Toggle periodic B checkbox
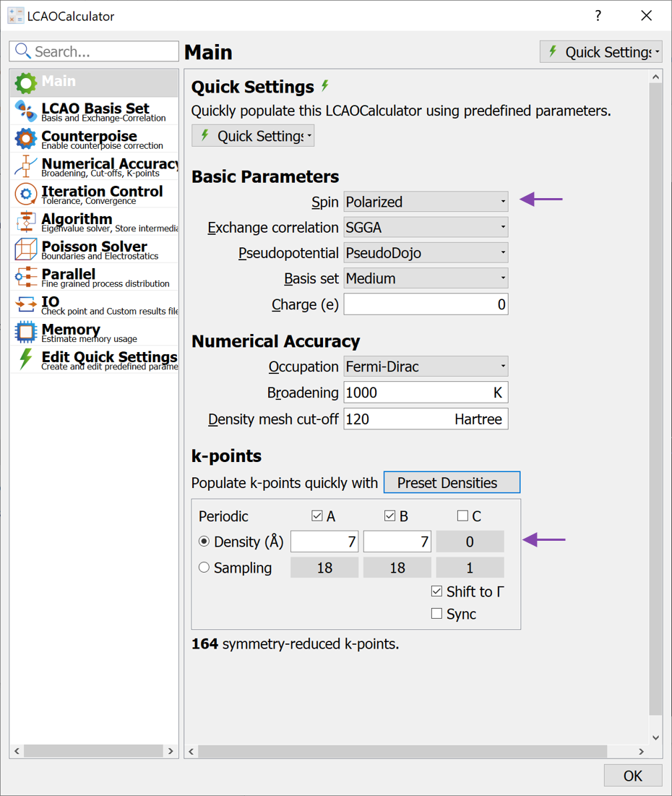 (x=389, y=515)
